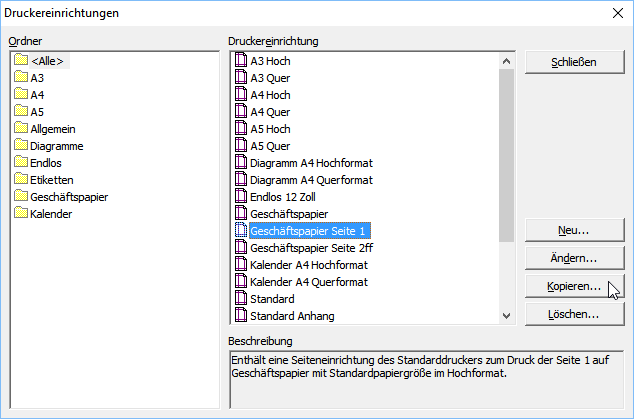Viewport: 634px width, 419px height.
Task: Open the Ändern... edit button
Action: pos(575,258)
